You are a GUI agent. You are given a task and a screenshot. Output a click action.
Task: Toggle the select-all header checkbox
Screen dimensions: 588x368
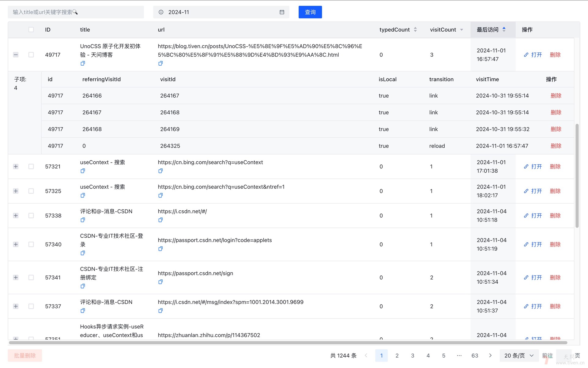click(x=31, y=30)
